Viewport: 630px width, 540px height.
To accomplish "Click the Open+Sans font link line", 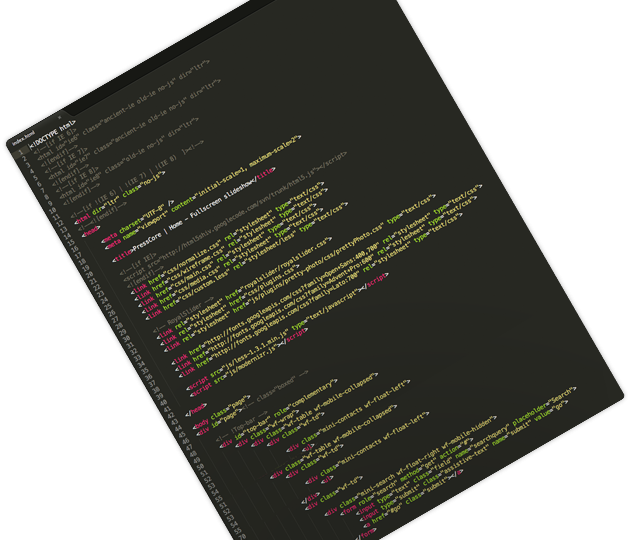I will (327, 275).
